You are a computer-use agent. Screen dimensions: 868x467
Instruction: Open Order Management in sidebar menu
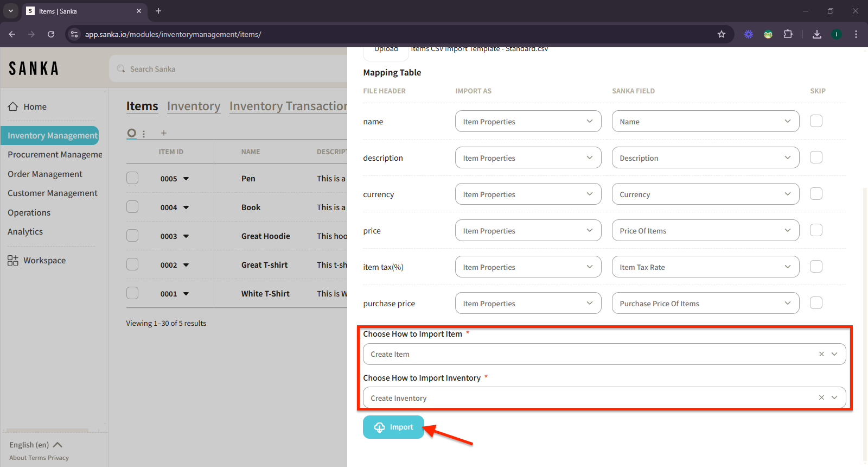[x=45, y=174]
